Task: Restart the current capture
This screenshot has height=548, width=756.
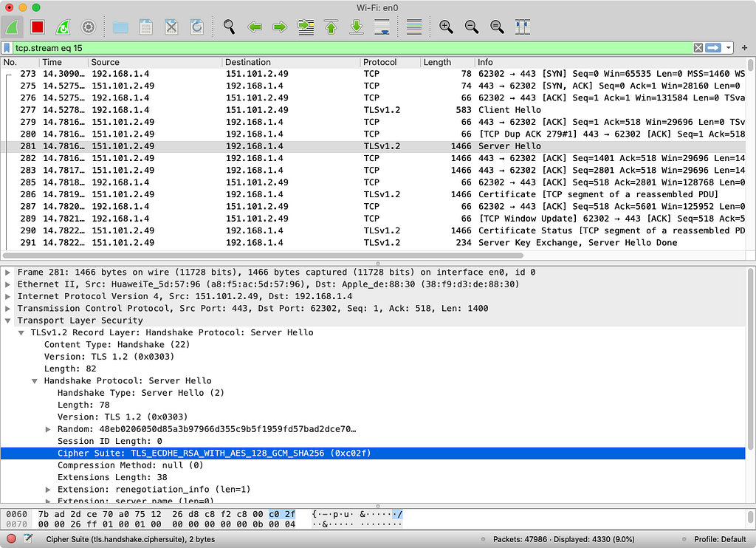Action: 63,27
